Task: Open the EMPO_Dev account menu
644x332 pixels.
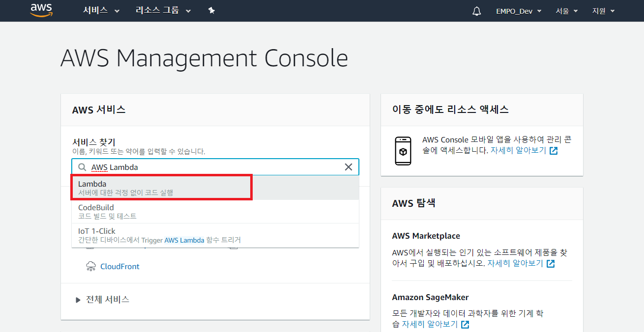Action: [x=519, y=11]
